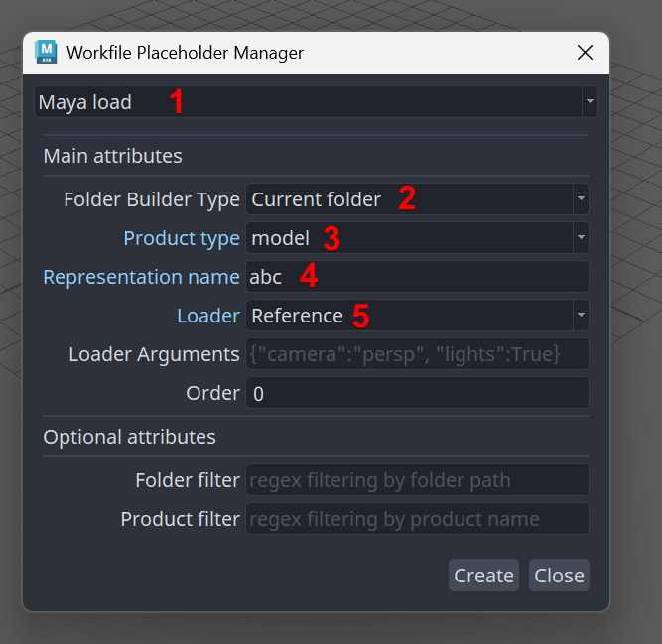
Task: Select the blue Loader label
Action: pyautogui.click(x=207, y=316)
